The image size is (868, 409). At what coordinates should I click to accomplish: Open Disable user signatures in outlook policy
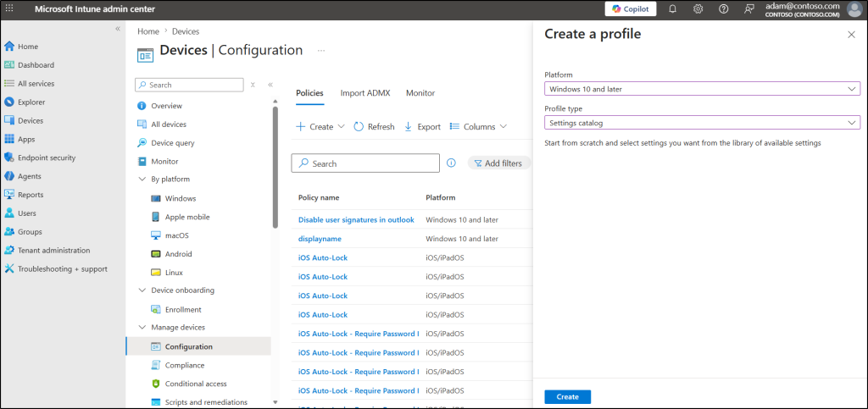(x=356, y=219)
